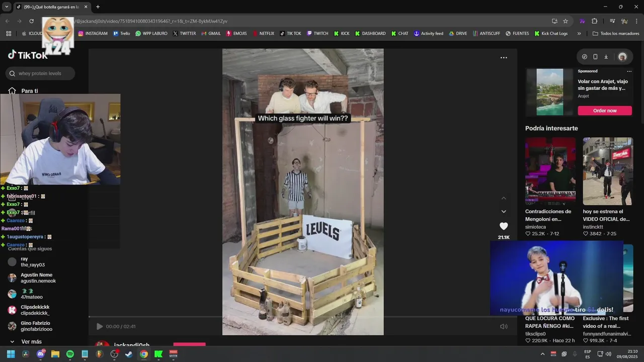This screenshot has width=644, height=362.
Task: Open the video's three-dot options menu
Action: click(x=504, y=58)
